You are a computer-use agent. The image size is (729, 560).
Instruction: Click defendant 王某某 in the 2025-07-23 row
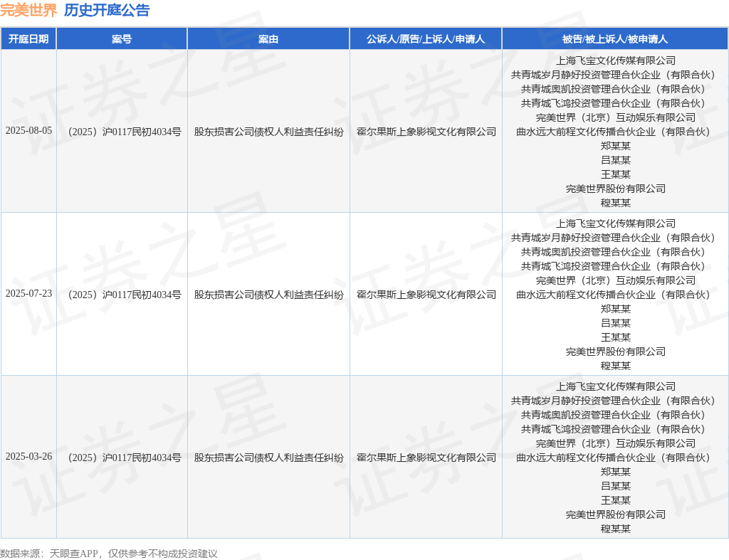pyautogui.click(x=616, y=337)
